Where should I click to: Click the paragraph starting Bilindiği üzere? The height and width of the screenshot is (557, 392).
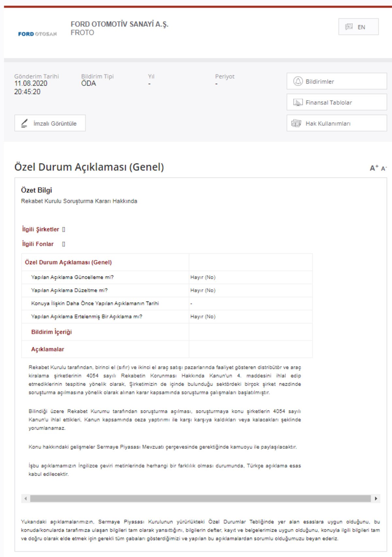[x=165, y=419]
